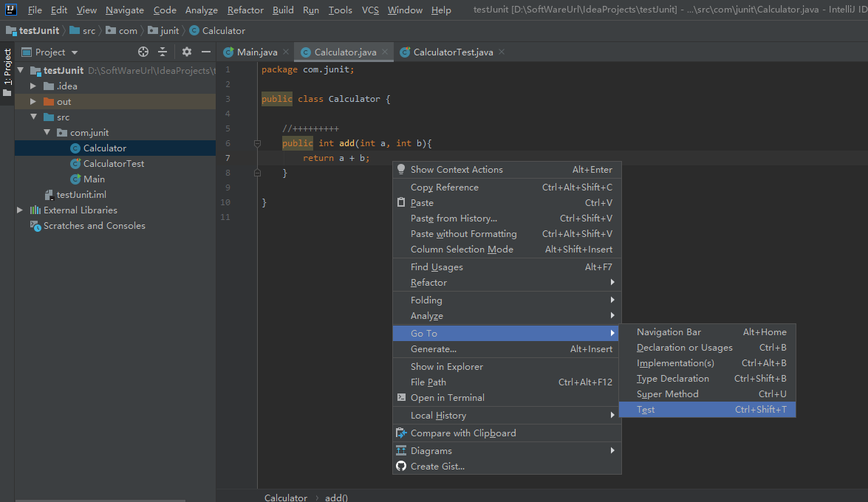Choose Generate... from the context menu

pyautogui.click(x=434, y=348)
